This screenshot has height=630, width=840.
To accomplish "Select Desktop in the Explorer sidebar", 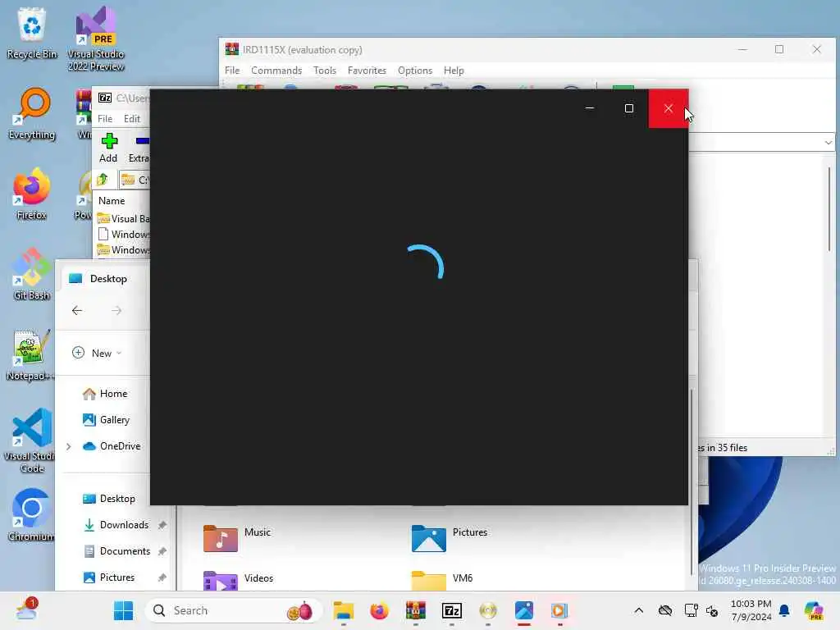I will 109,499.
